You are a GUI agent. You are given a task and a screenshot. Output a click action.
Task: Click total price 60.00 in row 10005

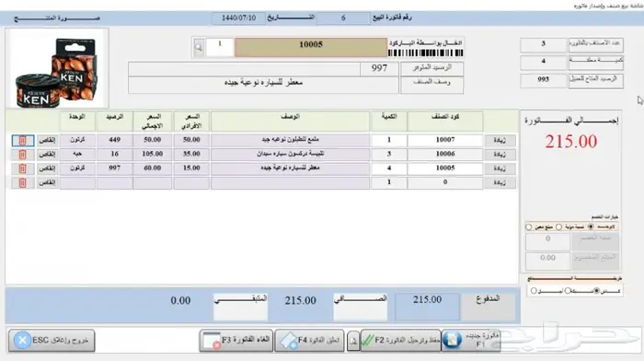tap(153, 169)
